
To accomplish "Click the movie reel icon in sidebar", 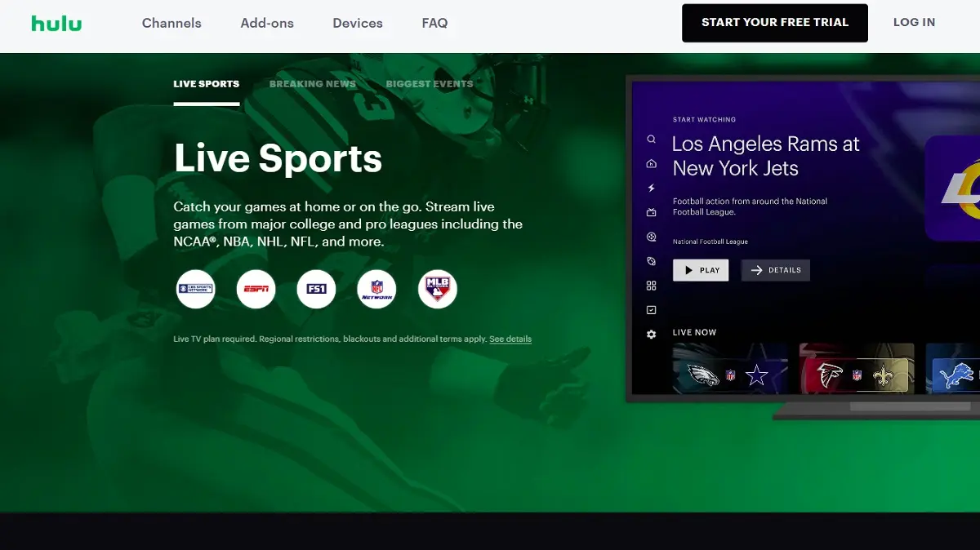I will (651, 237).
